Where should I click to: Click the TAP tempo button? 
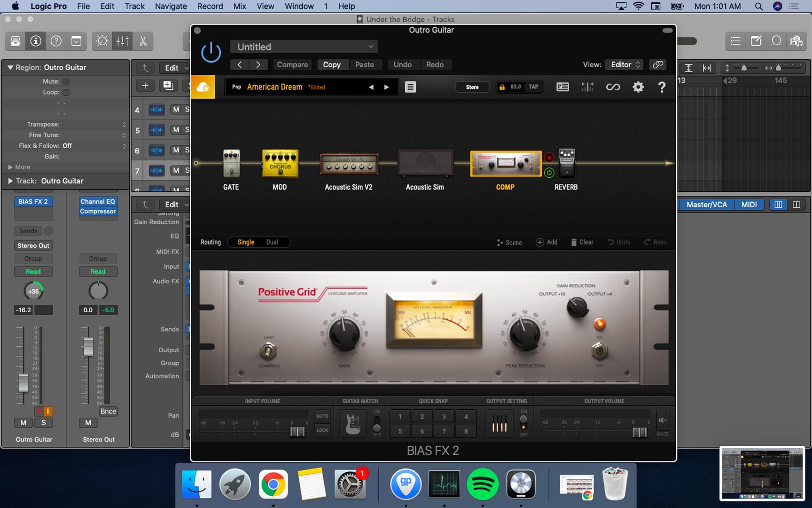click(533, 87)
